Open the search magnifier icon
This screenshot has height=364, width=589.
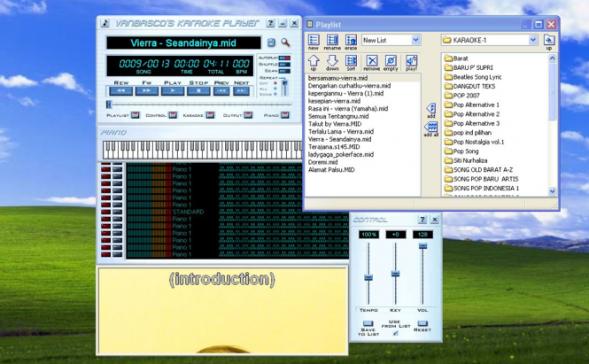(285, 43)
